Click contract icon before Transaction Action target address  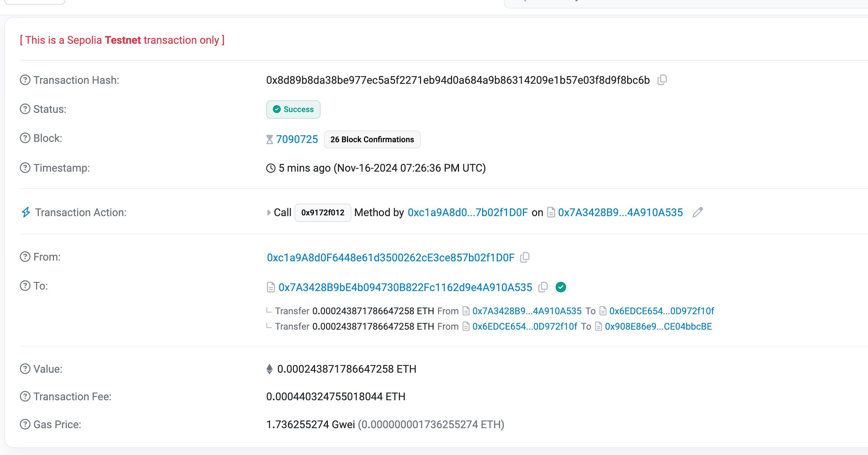[x=551, y=212]
